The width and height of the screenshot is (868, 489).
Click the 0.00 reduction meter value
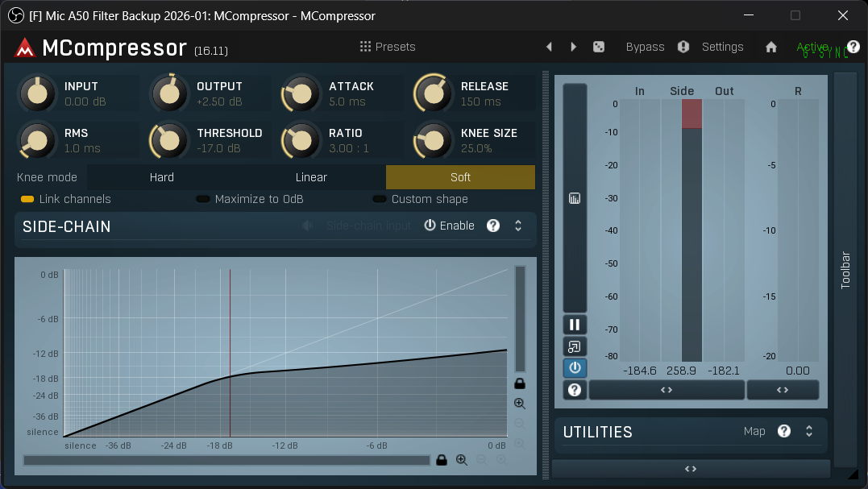coord(798,371)
